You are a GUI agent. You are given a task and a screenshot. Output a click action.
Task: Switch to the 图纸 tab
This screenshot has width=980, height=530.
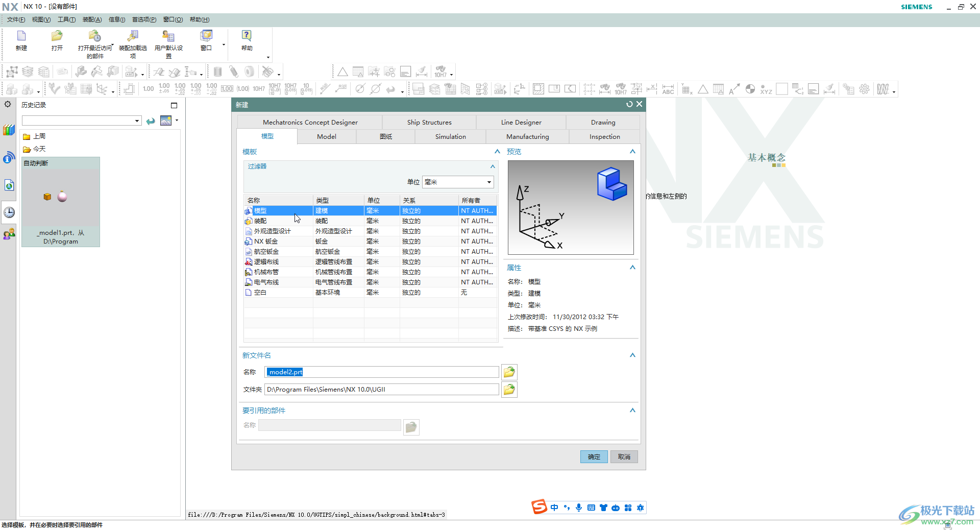click(386, 137)
